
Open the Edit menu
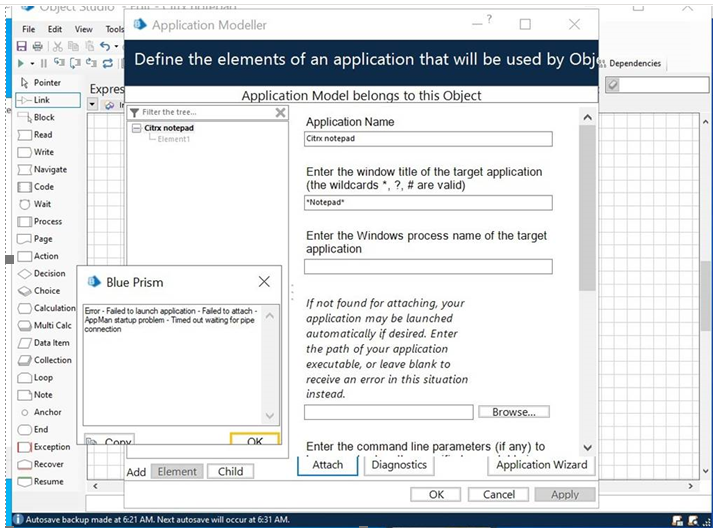pos(55,29)
